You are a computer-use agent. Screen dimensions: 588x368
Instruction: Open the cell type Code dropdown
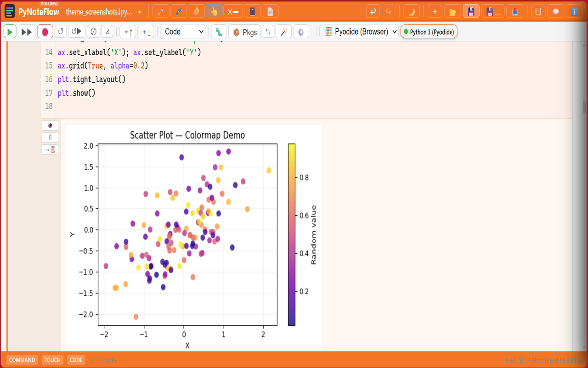(x=182, y=32)
